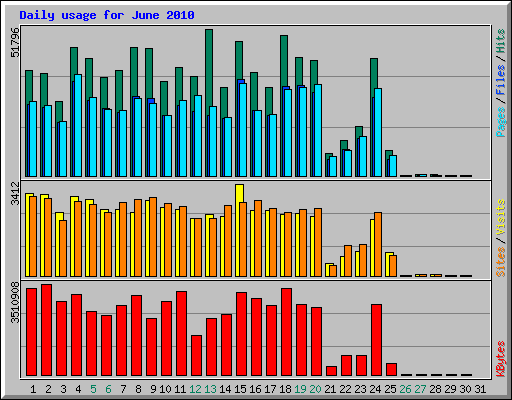This screenshot has width=512, height=400.
Task: Click the cyan 'Pages' legend label
Action: coord(500,122)
